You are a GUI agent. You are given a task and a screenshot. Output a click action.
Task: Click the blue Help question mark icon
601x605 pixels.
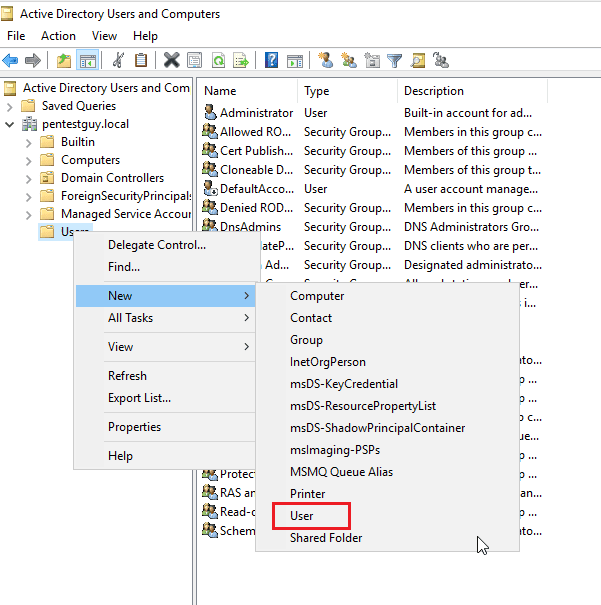click(272, 61)
